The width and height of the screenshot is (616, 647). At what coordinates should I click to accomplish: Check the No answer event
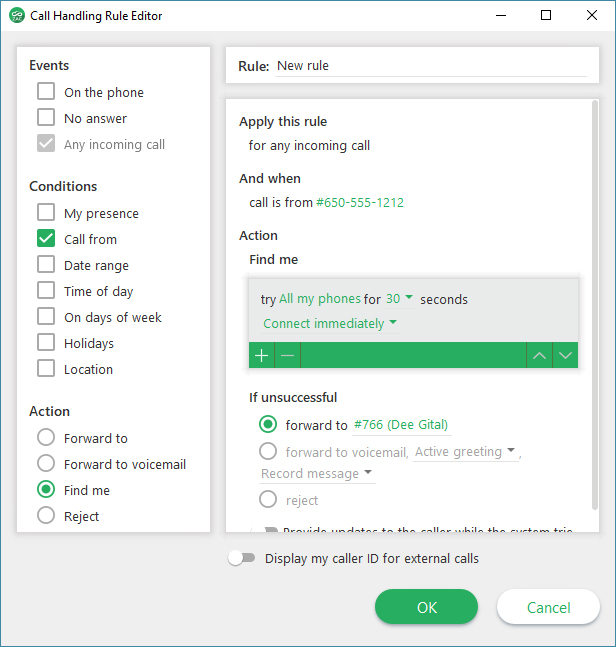click(46, 117)
